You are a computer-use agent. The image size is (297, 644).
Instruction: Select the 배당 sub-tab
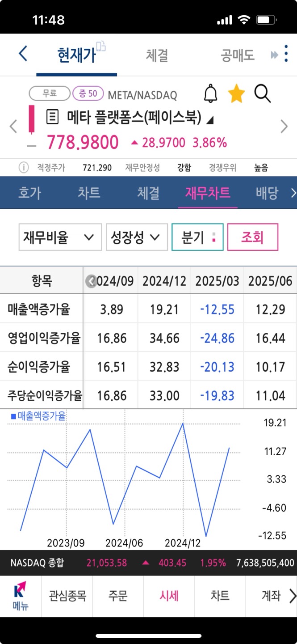267,193
